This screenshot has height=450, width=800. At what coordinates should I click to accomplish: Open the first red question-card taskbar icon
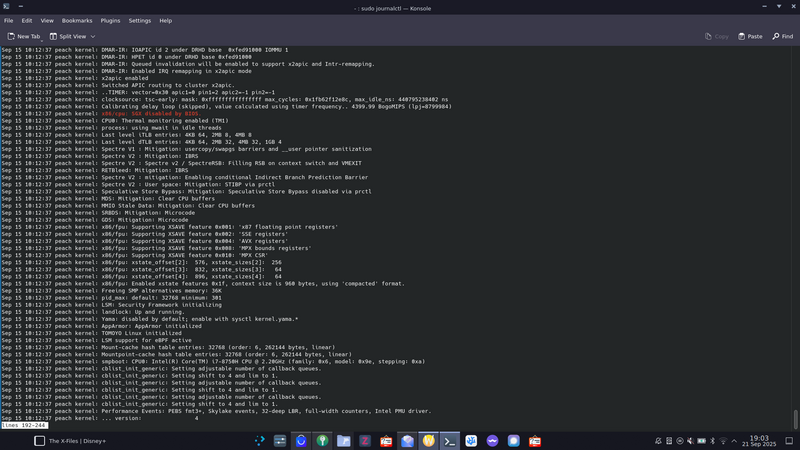click(386, 441)
